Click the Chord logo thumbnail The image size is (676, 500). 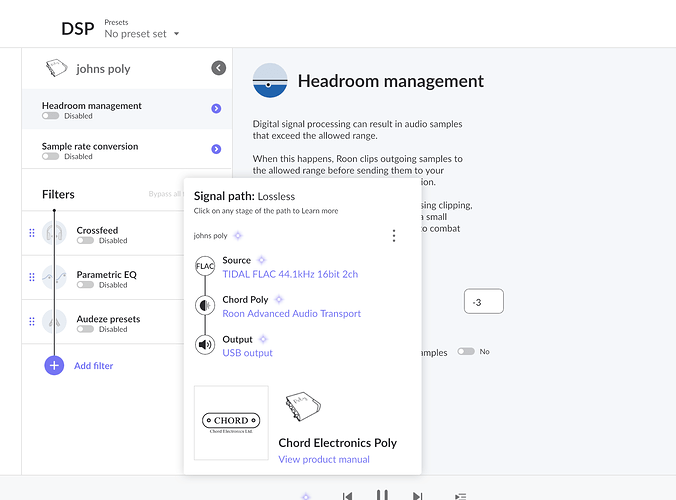click(231, 423)
